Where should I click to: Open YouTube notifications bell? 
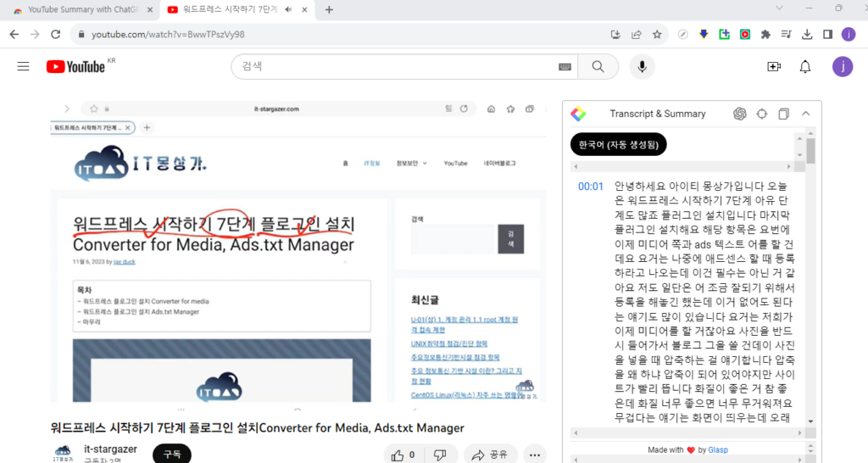pos(805,66)
